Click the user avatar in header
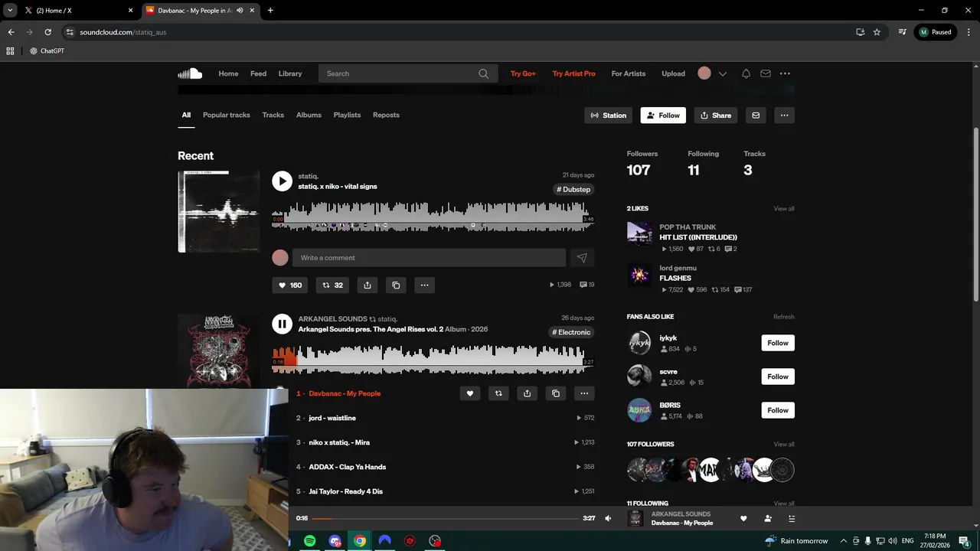The width and height of the screenshot is (980, 551). [704, 73]
